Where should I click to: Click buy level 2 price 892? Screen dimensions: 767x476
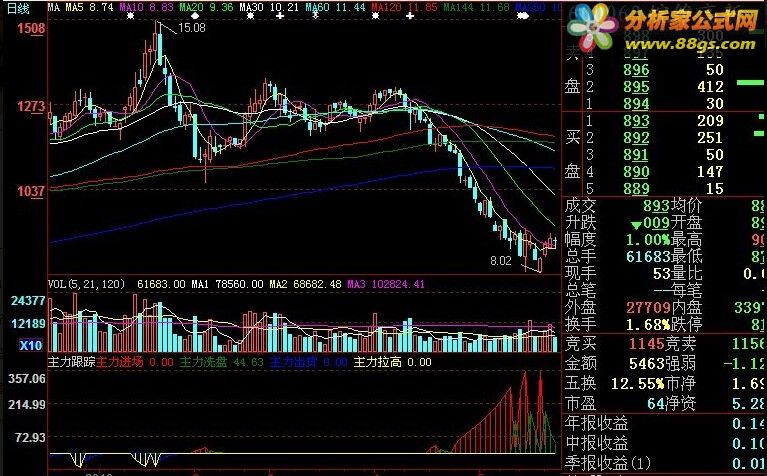(636, 137)
